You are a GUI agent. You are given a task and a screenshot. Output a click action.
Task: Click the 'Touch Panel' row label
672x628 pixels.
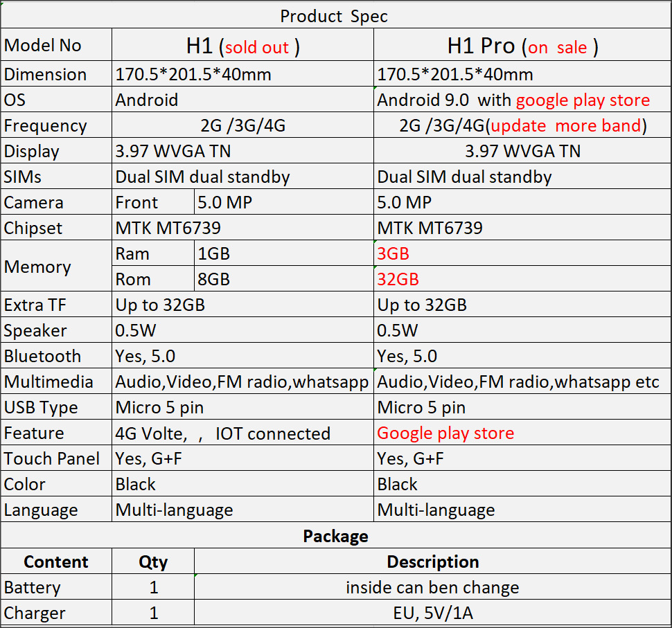pyautogui.click(x=56, y=458)
